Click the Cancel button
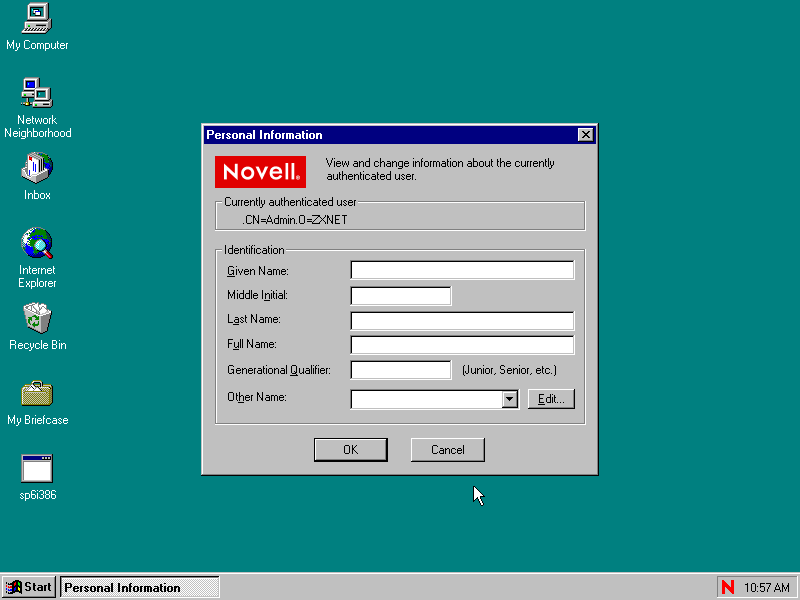 pos(447,449)
